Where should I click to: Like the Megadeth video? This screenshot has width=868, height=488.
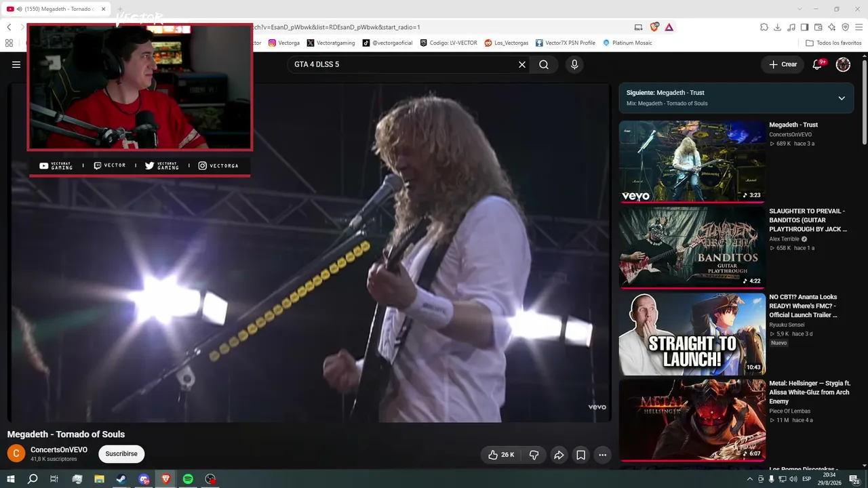[501, 455]
